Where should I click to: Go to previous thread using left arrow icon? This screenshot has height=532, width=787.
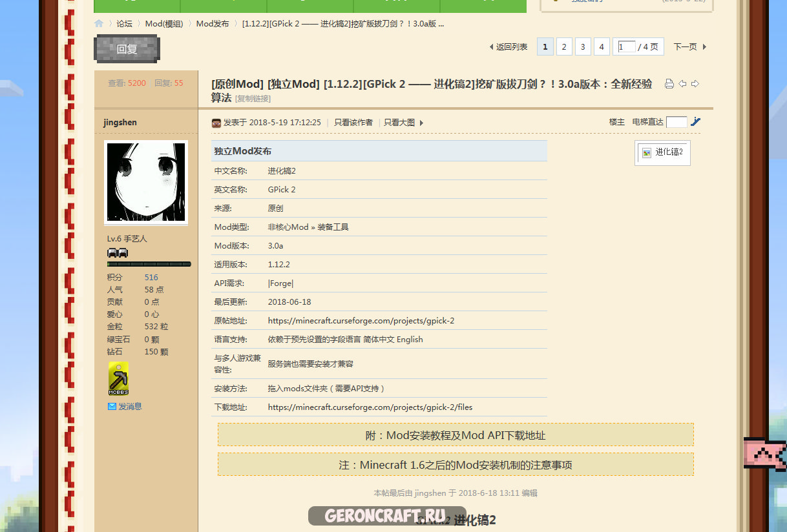(x=682, y=84)
